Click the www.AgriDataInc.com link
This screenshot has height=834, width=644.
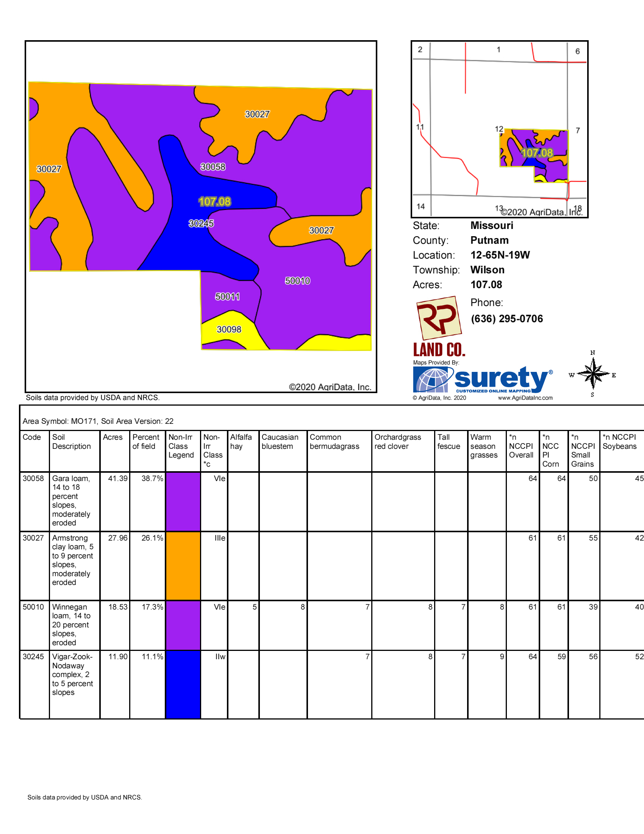coord(525,398)
